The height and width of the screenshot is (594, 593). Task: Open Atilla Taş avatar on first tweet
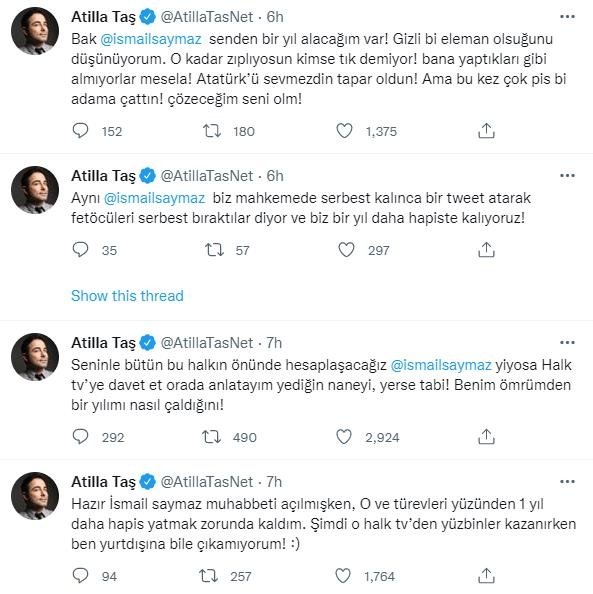pos(35,31)
